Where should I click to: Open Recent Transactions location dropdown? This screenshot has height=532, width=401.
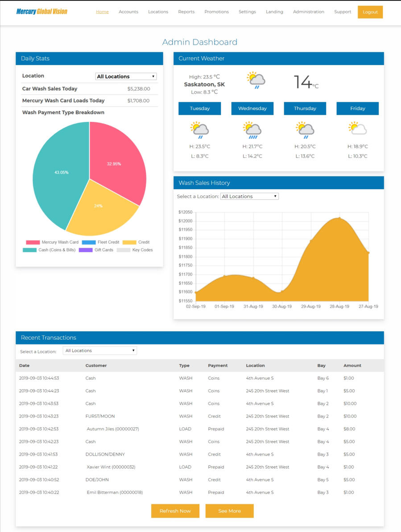click(99, 351)
